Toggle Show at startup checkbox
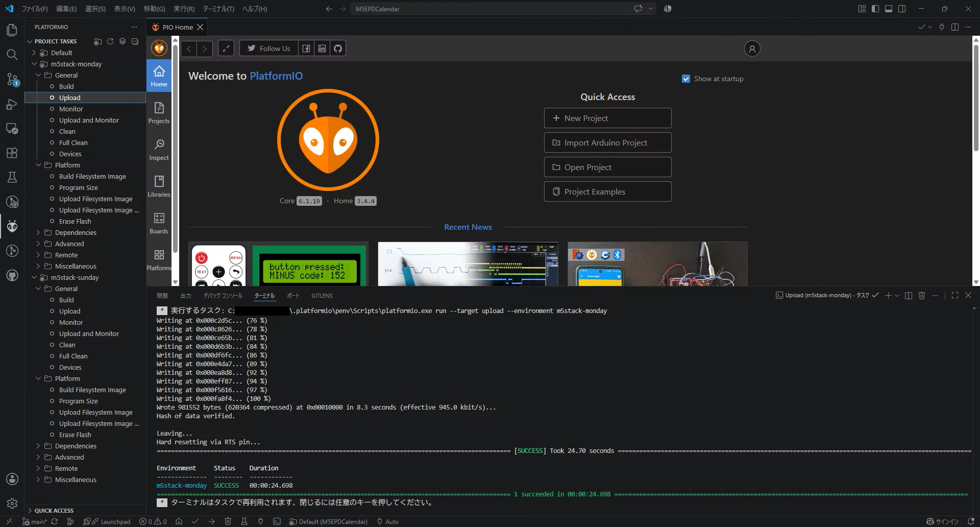Image resolution: width=980 pixels, height=527 pixels. click(686, 79)
